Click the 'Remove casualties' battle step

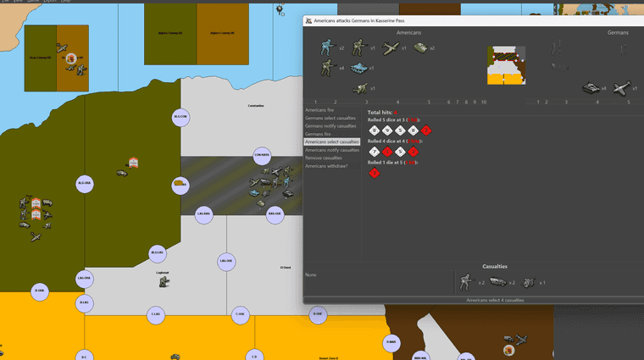[x=325, y=158]
